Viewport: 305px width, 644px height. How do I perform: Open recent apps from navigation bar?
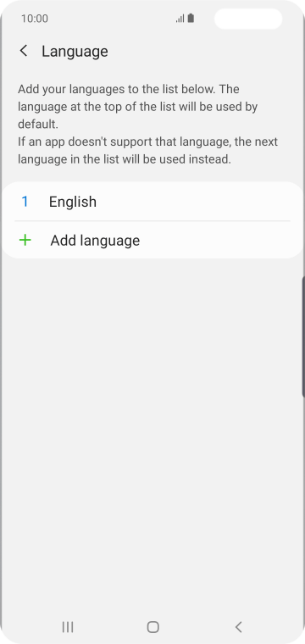point(68,627)
